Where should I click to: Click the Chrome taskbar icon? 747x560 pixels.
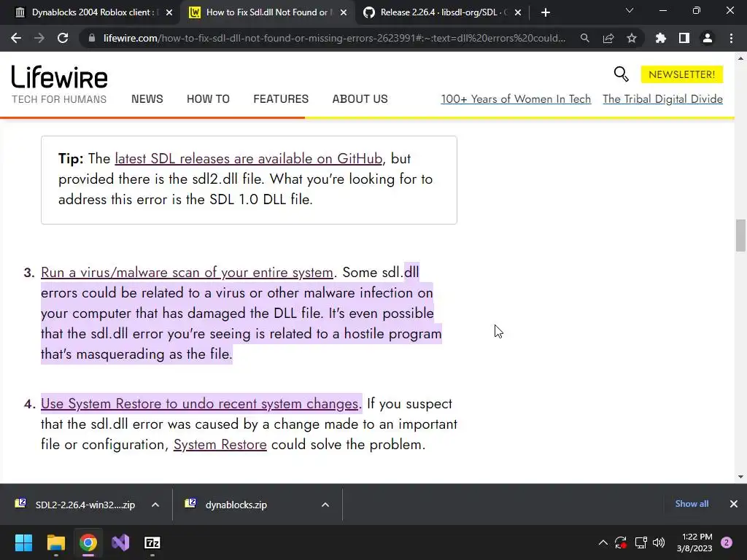coord(88,542)
